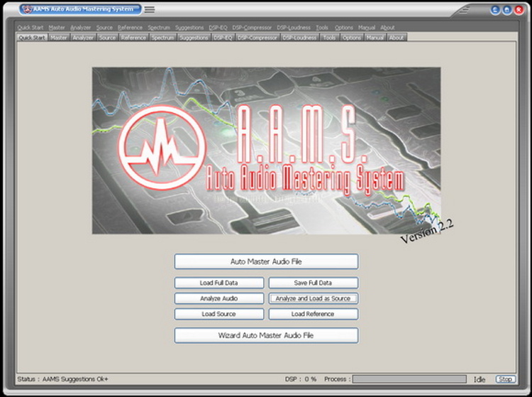Switch to the DSP-EQ tab
Screen dimensions: 532x397
pyautogui.click(x=223, y=38)
